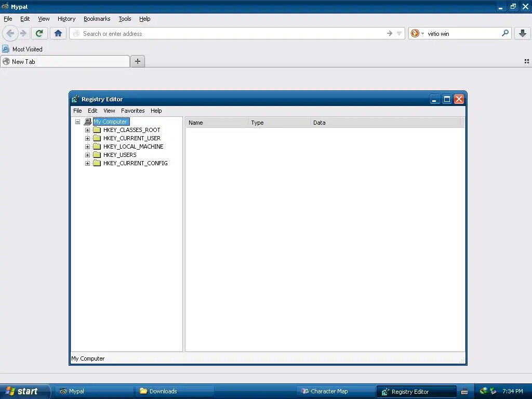Click the Most Visited bookmarks icon
This screenshot has width=532, height=399.
(x=6, y=49)
